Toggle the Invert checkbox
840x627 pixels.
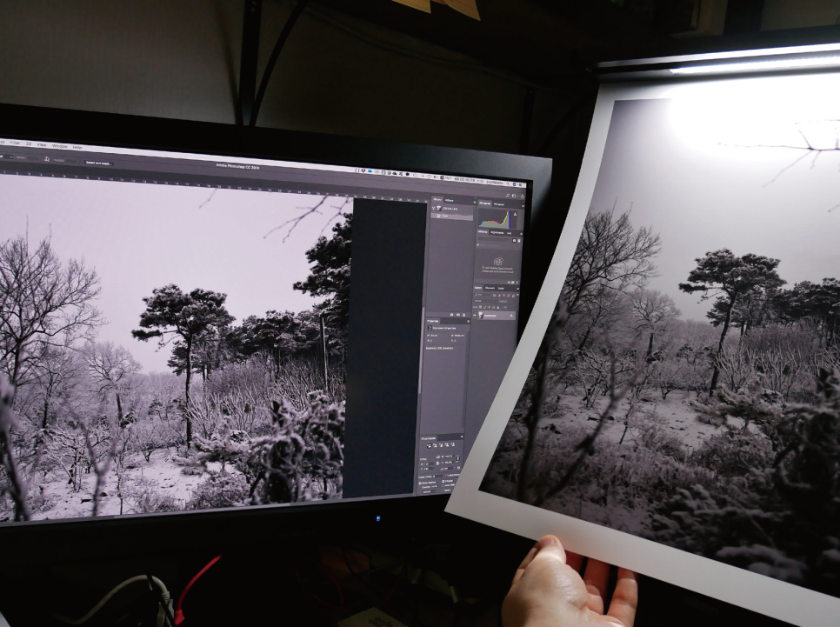(443, 490)
